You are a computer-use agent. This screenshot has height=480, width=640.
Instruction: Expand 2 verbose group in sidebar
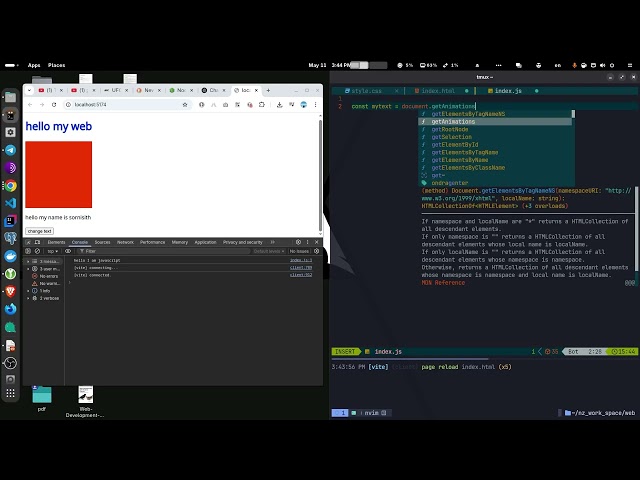point(28,298)
